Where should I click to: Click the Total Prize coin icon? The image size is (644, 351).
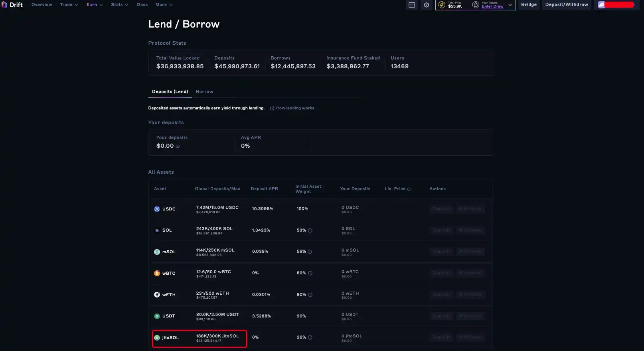point(442,5)
